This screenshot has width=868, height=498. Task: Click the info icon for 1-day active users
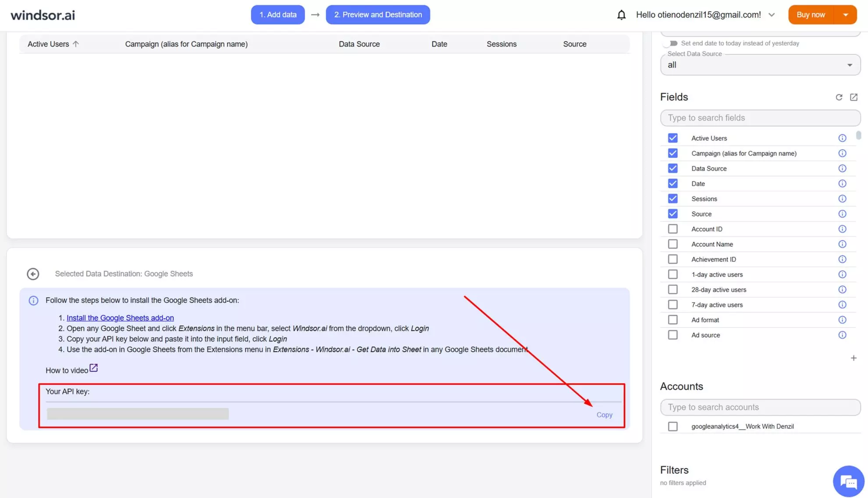(842, 274)
